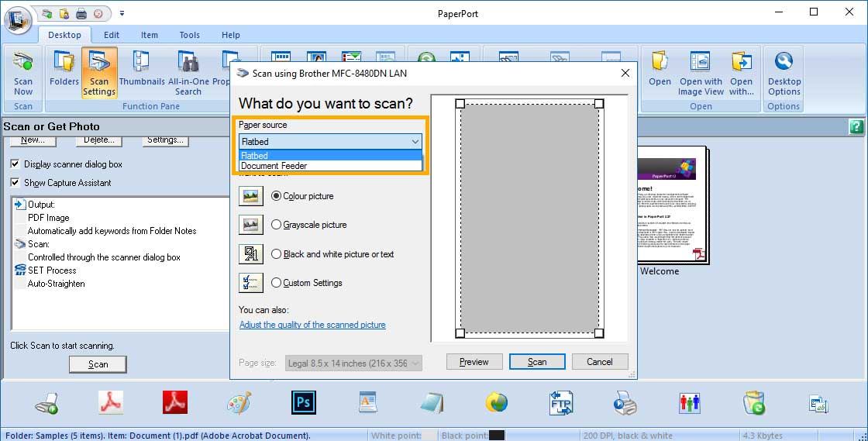The height and width of the screenshot is (441, 868).
Task: Toggle Display scanner dialog box checkbox
Action: (15, 164)
